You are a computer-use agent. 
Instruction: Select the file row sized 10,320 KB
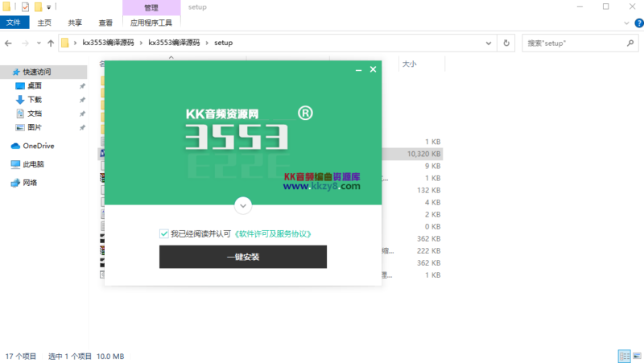[271, 154]
